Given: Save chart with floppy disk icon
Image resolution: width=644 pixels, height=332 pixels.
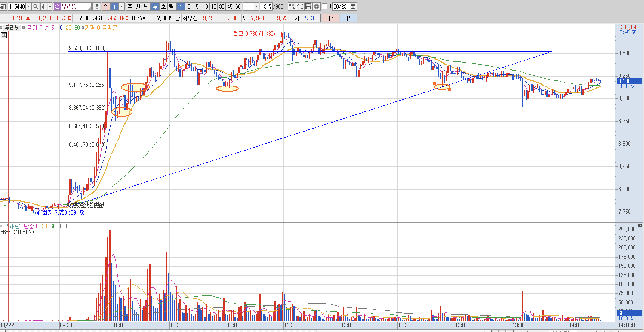Looking at the screenshot, I should coord(308,6).
